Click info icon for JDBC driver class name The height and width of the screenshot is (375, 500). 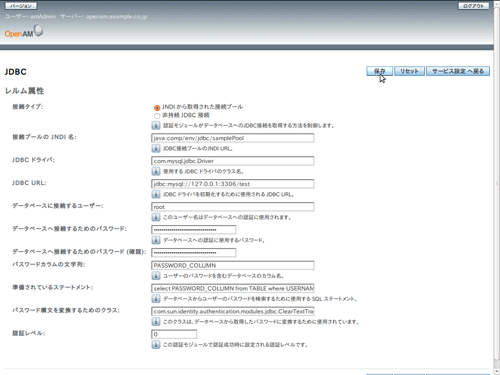click(156, 171)
